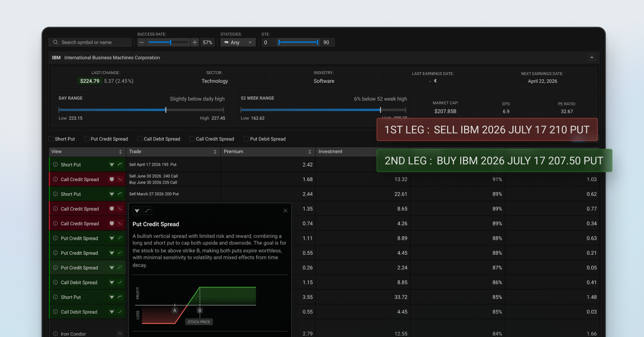Open the payoff graph icon in the strategy popup
The image size is (644, 337).
click(x=147, y=211)
